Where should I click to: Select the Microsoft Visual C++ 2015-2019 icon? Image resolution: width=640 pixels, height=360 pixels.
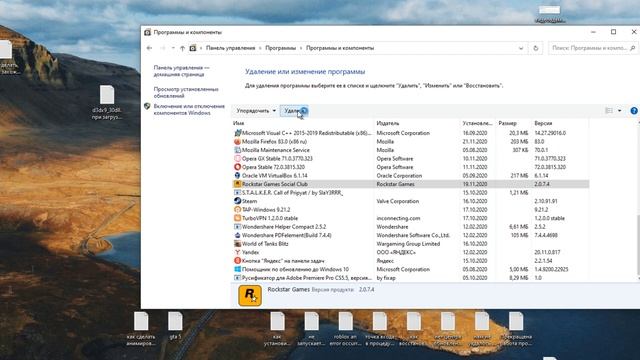click(238, 133)
